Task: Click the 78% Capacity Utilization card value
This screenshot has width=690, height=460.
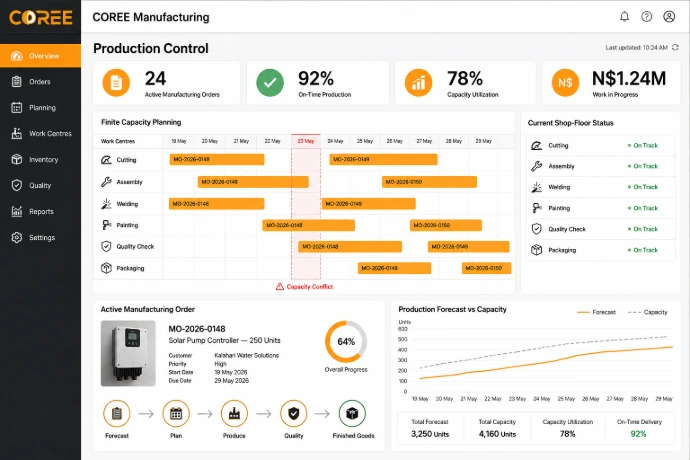Action: 465,79
